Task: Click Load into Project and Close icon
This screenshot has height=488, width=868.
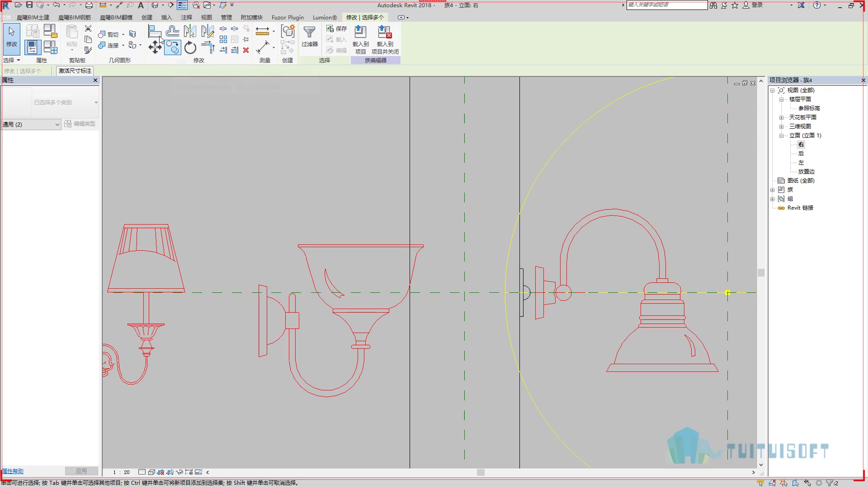Action: pyautogui.click(x=385, y=40)
